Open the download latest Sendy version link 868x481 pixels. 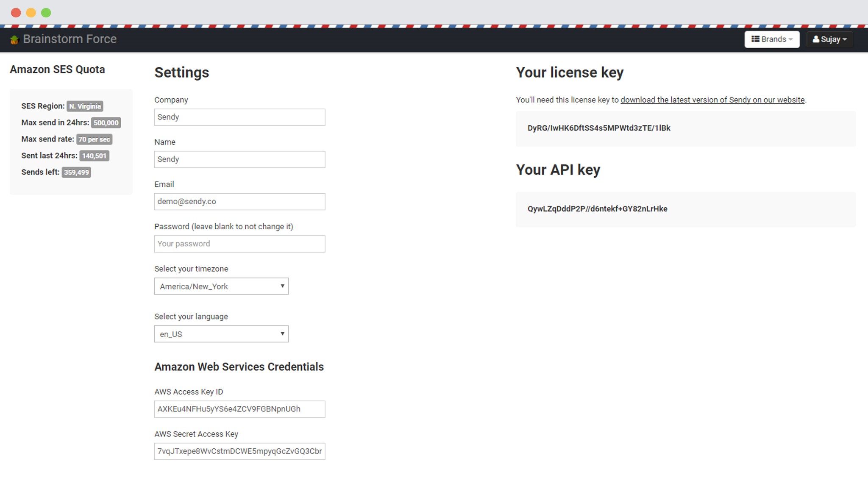pyautogui.click(x=712, y=100)
